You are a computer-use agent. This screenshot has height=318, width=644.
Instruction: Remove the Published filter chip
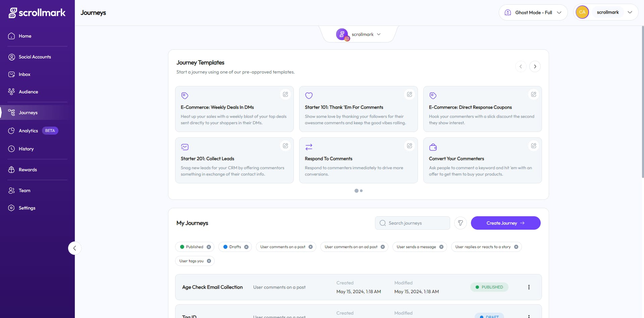[x=209, y=247]
